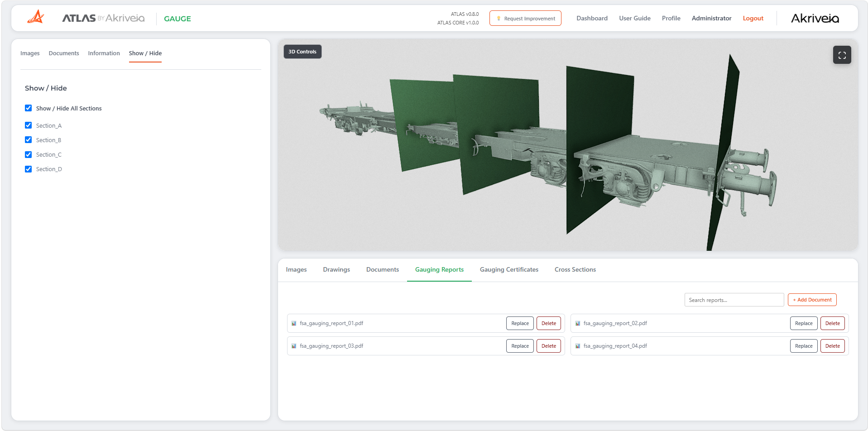Open the Administrator menu link
Screen dimensions: 868x431
[711, 18]
